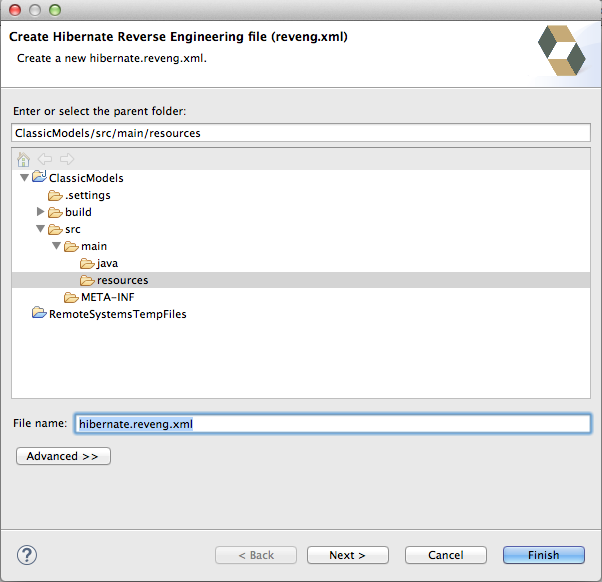Open the help question mark icon
Screen dimensions: 602x582
coord(27,555)
